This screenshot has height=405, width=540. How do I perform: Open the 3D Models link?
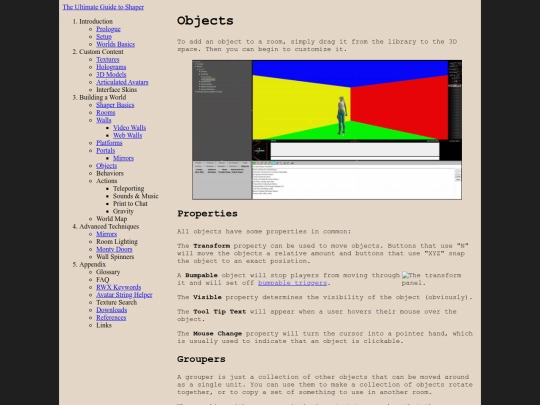coord(111,74)
